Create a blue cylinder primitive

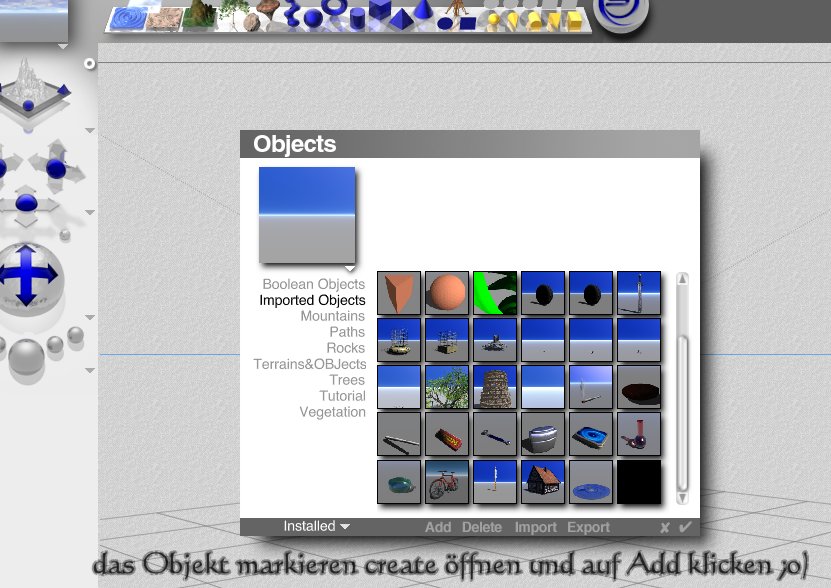coord(358,18)
